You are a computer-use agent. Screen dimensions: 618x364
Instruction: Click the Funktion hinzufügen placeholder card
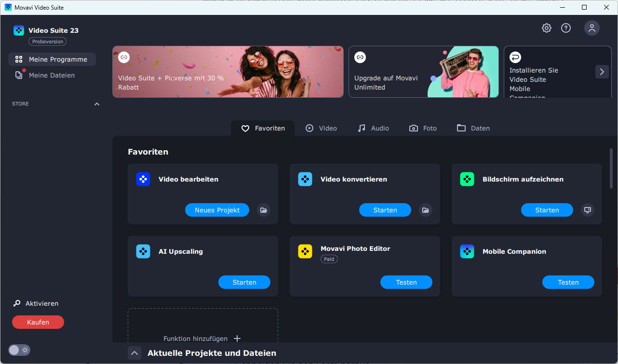(x=203, y=325)
